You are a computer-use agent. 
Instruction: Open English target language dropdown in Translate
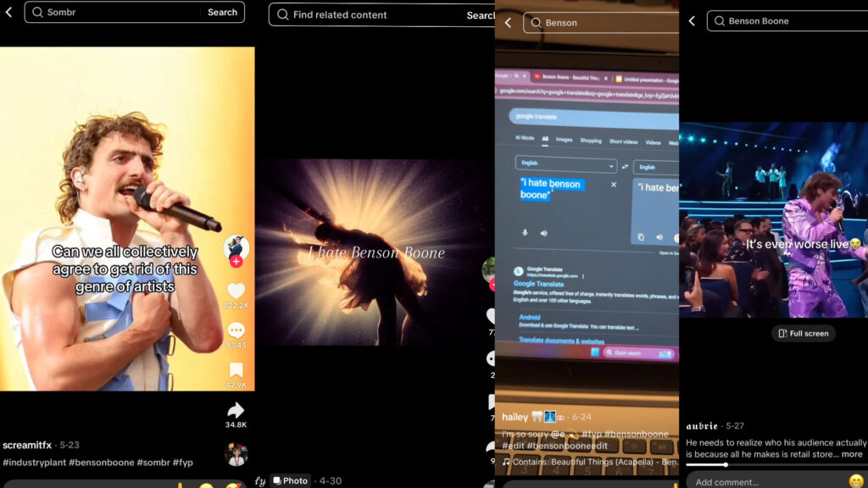pos(657,167)
